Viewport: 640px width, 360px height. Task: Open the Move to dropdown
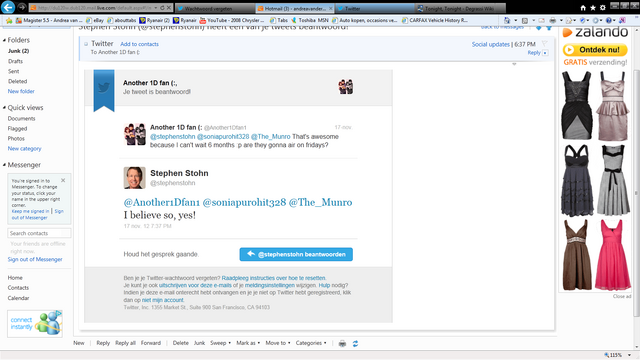[278, 343]
